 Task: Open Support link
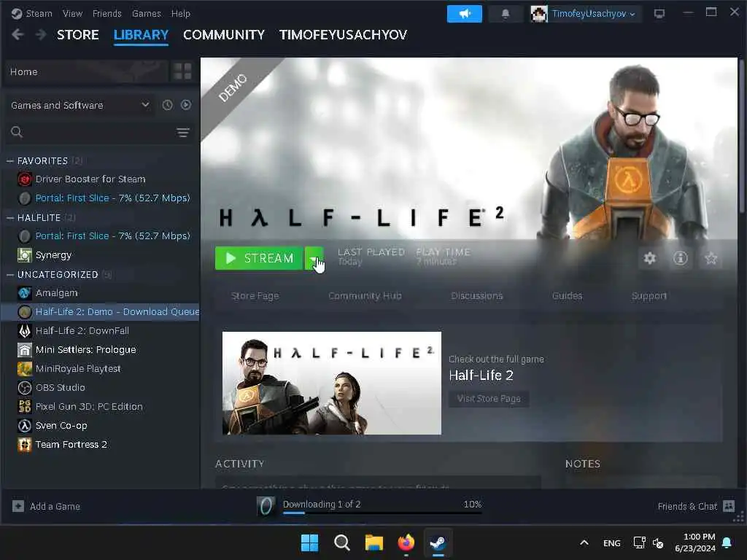click(649, 296)
